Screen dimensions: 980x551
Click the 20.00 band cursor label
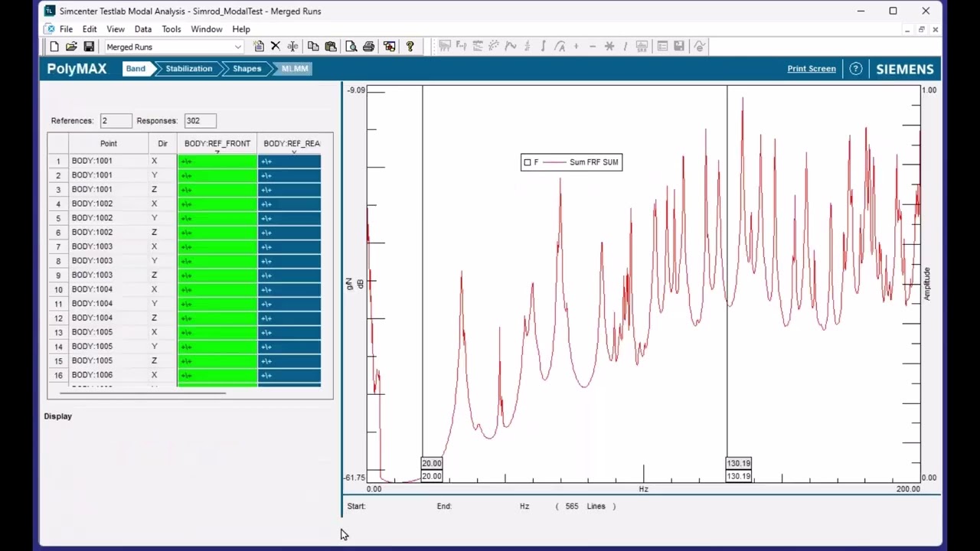tap(432, 463)
